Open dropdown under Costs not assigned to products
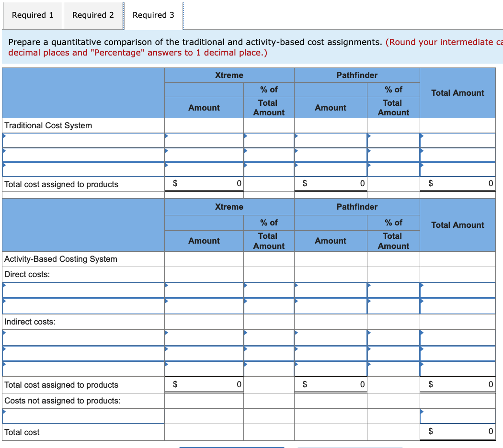This screenshot has height=448, width=503. 81,416
